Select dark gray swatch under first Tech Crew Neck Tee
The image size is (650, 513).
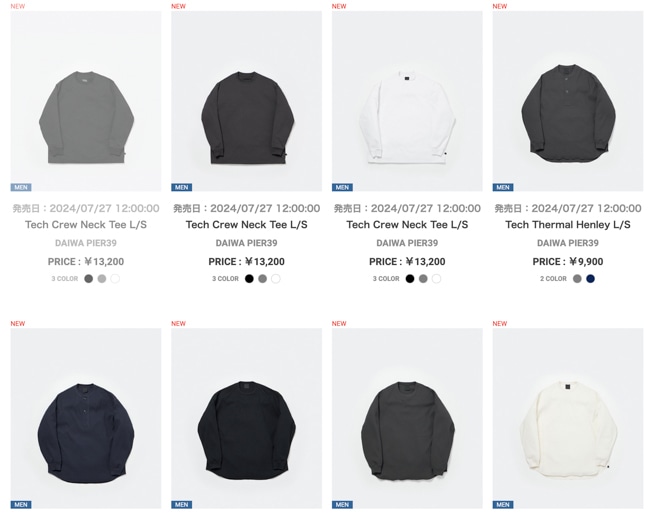(x=89, y=279)
